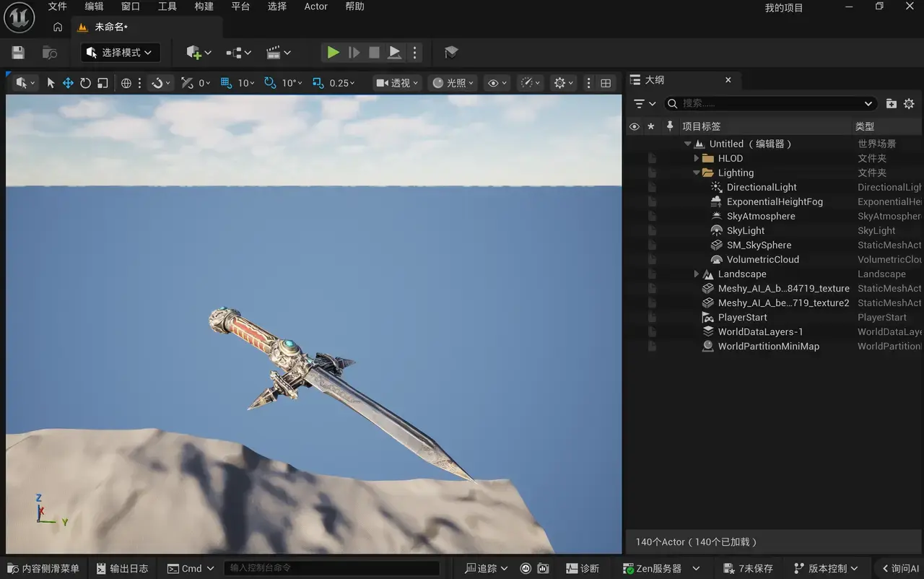Toggle surface snapping magnet dropdown
The height and width of the screenshot is (579, 924).
pyautogui.click(x=161, y=83)
